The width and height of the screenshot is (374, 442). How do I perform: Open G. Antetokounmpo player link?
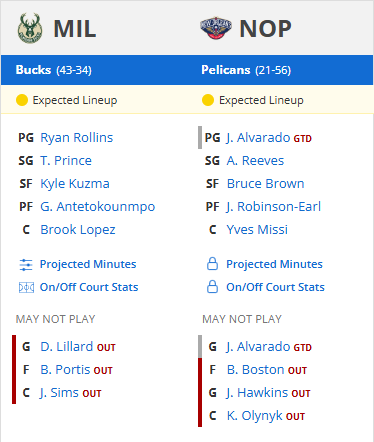pos(98,207)
